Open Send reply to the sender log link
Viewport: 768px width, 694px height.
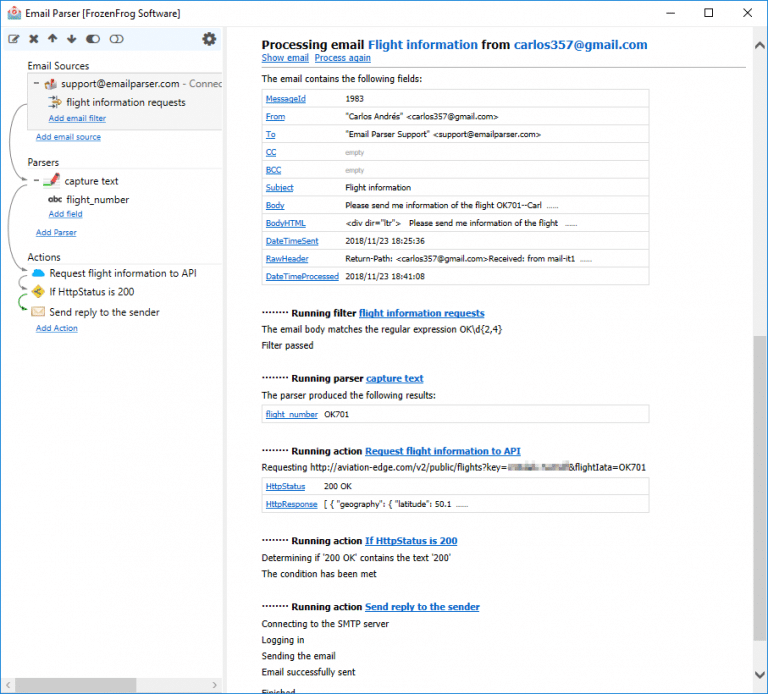tap(422, 607)
